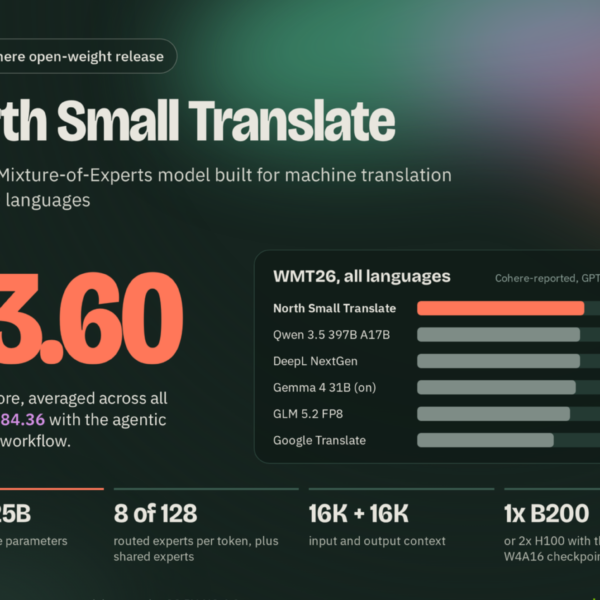Click the Google Translate score bar

485,440
